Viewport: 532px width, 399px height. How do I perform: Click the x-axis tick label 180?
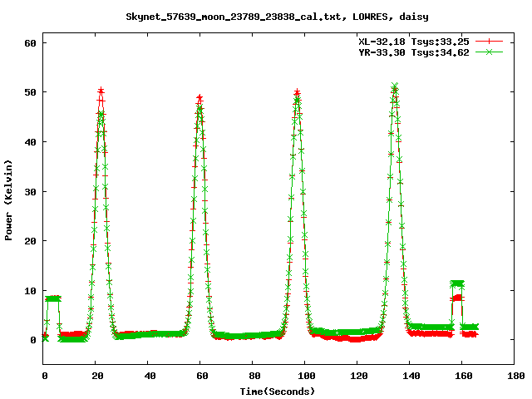[516, 376]
